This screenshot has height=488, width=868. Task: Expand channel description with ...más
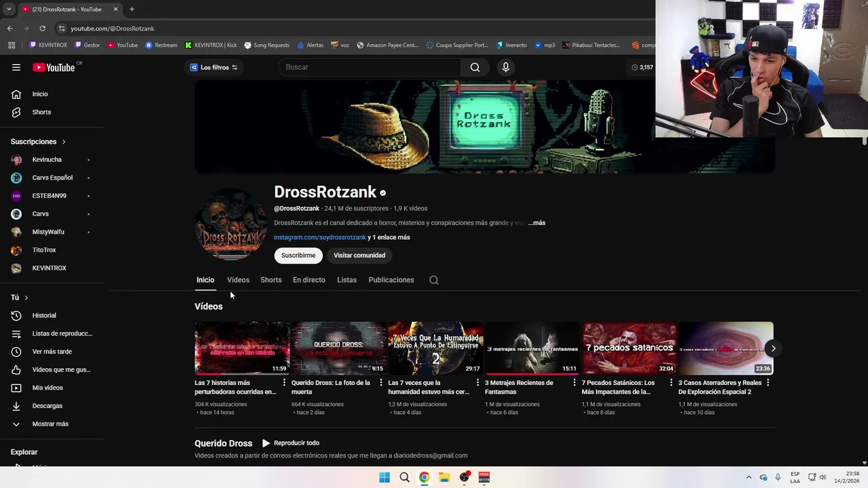click(536, 223)
